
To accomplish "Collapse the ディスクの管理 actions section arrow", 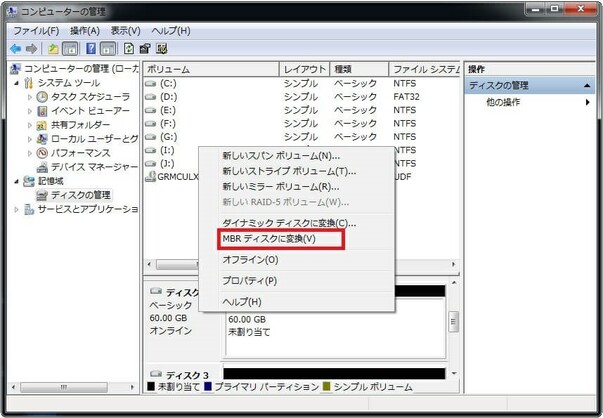I will (x=587, y=86).
